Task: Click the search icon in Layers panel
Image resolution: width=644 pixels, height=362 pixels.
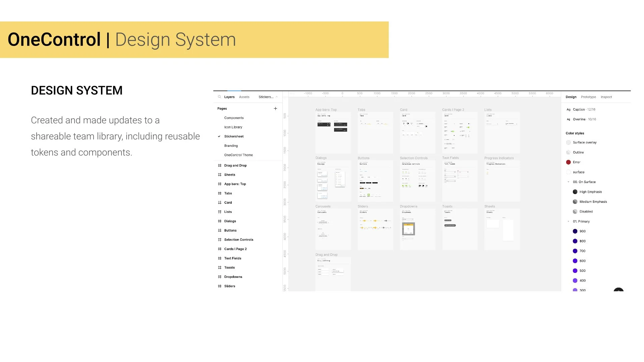Action: click(219, 97)
